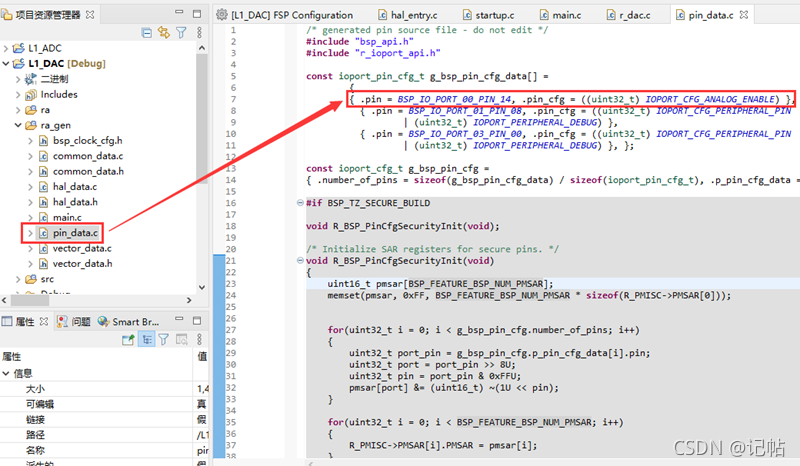800x466 pixels.
Task: Select common_data.h in the tree
Action: pos(88,171)
